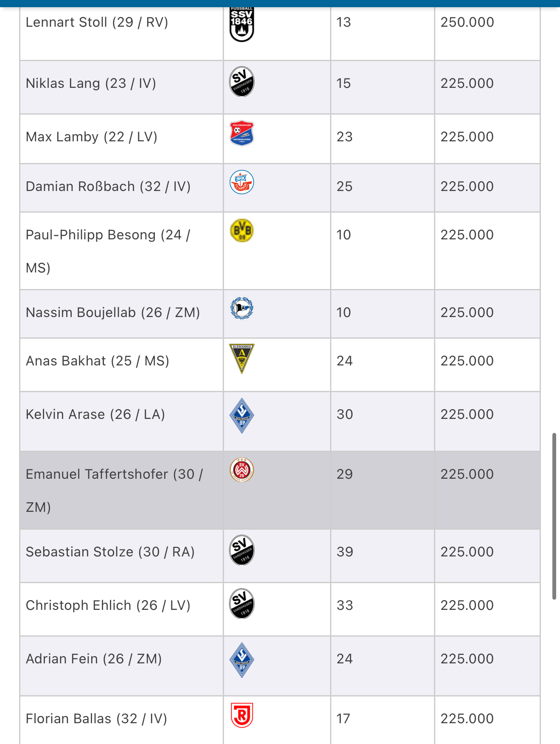Open Sandhausen crest next to Sebastian Stolze
Image resolution: width=560 pixels, height=744 pixels.
pyautogui.click(x=242, y=550)
